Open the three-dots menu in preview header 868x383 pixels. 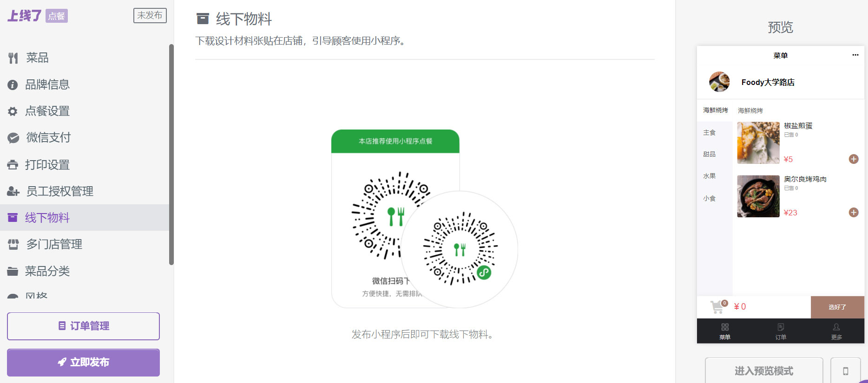click(x=855, y=55)
